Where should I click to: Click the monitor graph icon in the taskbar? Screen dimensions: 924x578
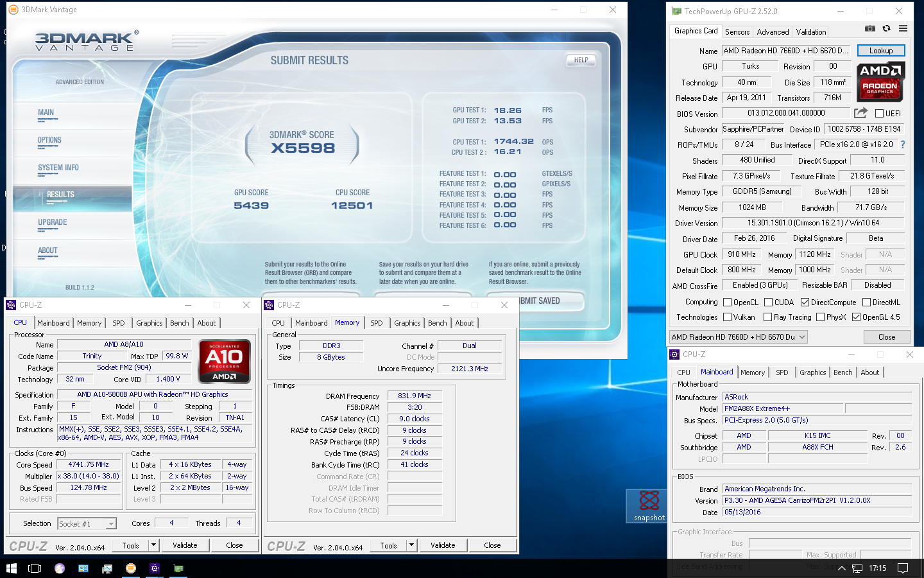(107, 568)
